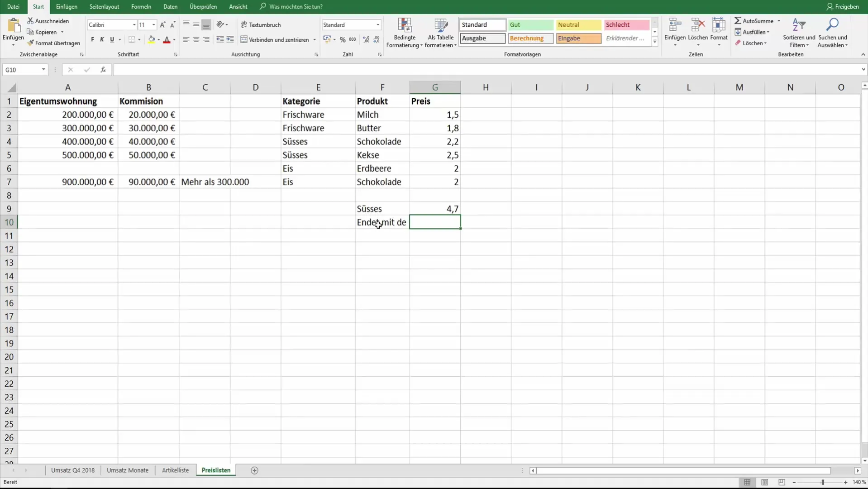Open the font color dropdown arrow
Viewport: 868px width, 489px height.
pyautogui.click(x=174, y=40)
